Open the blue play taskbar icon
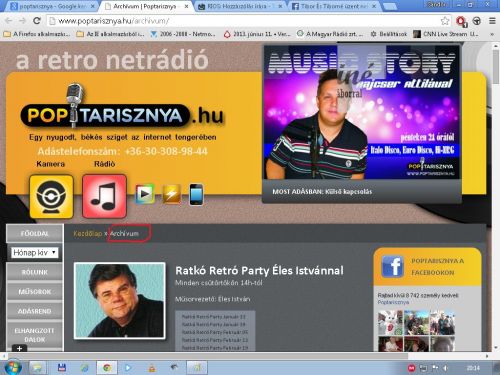Viewport: 500px width, 375px height. click(128, 368)
